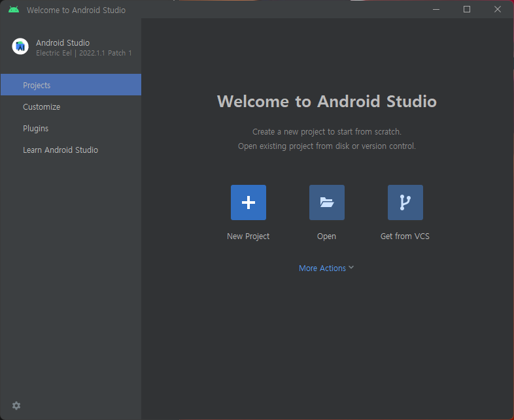514x420 pixels.
Task: Click the green Android head title bar icon
Action: [x=14, y=10]
